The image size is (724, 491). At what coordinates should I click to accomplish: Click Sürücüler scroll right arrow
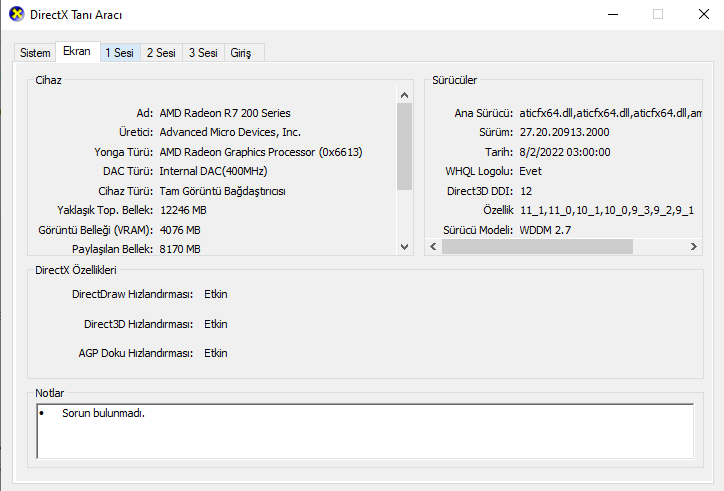694,247
